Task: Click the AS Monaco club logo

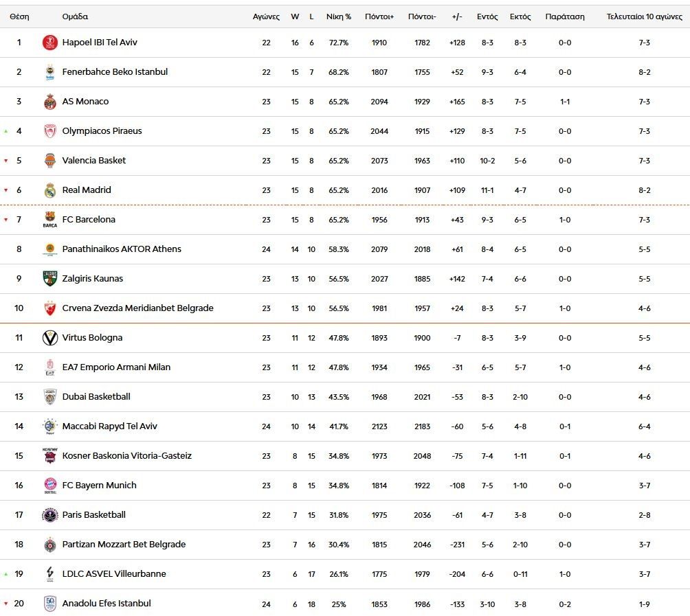Action: tap(49, 102)
